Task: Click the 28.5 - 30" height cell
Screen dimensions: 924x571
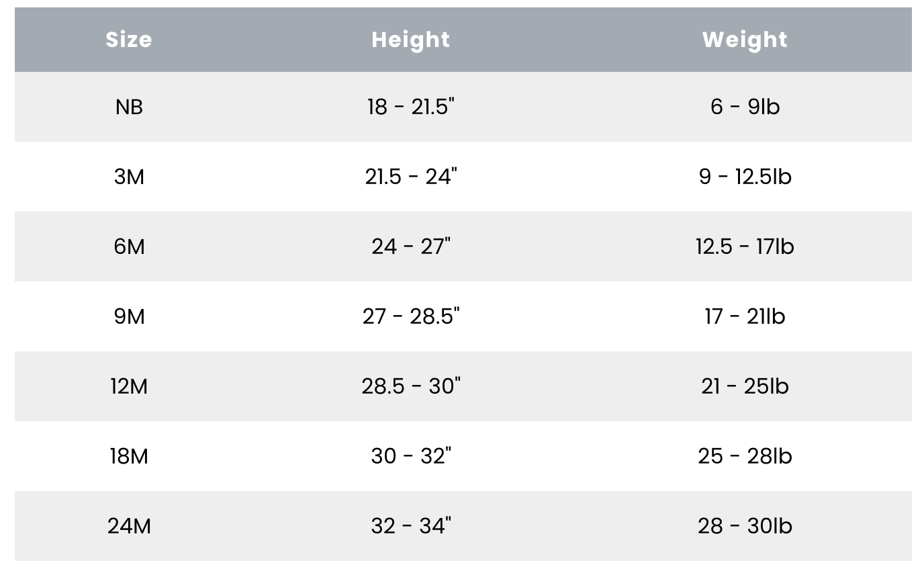Action: point(411,386)
